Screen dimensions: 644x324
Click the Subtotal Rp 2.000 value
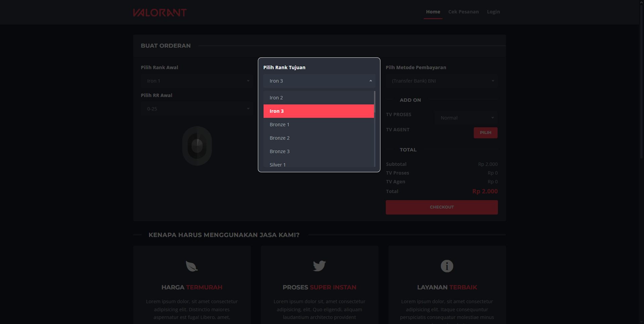488,164
